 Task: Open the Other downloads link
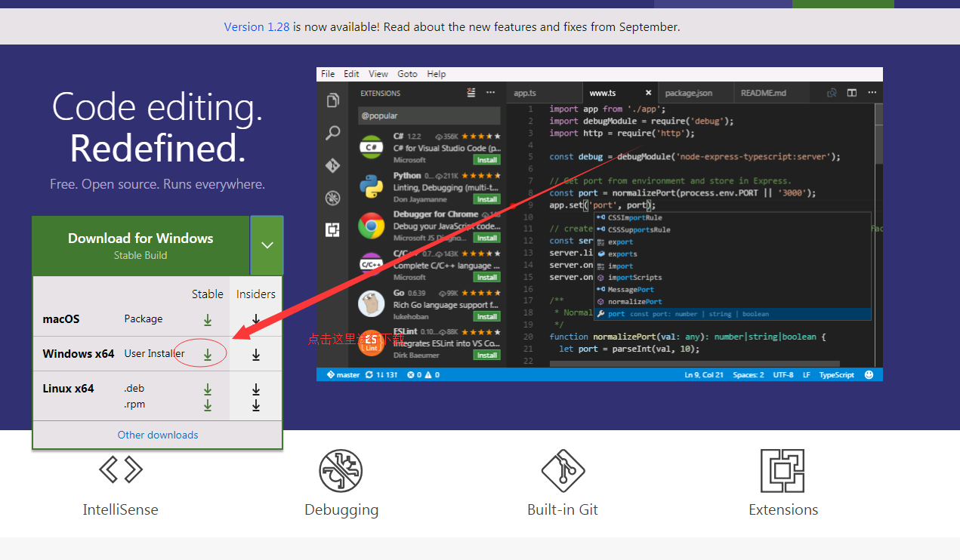tap(158, 435)
